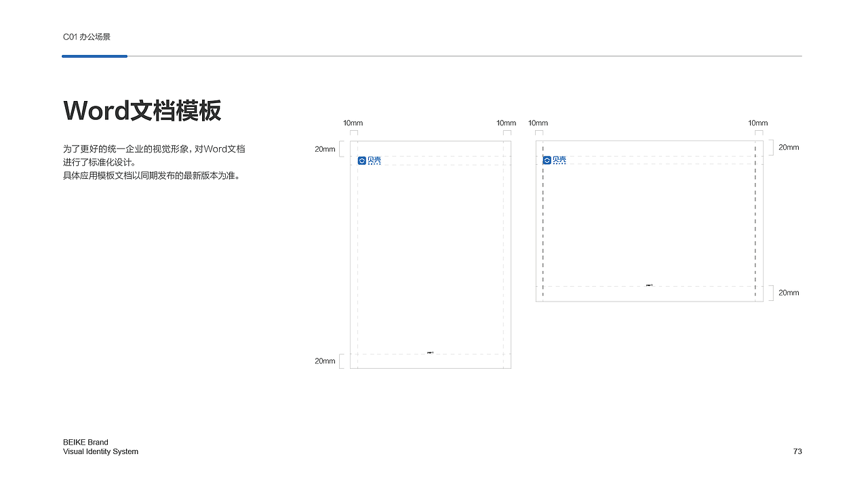Viewport: 868px width, 488px height.
Task: Click the 10mm label over portrait template's right margin
Action: coord(506,123)
